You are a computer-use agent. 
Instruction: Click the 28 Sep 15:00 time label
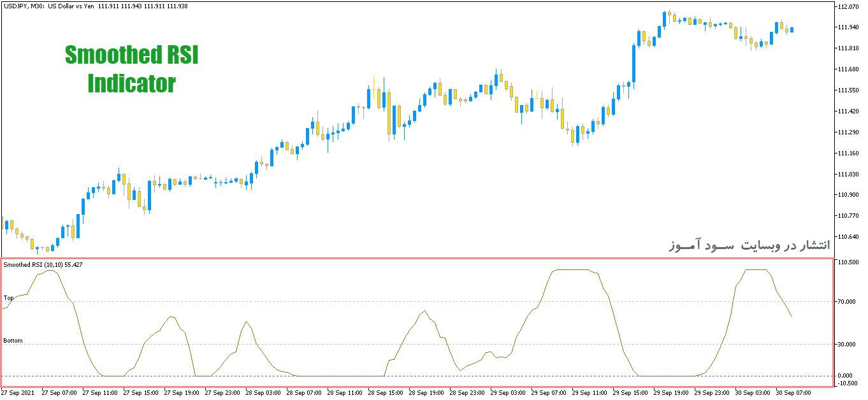click(387, 393)
